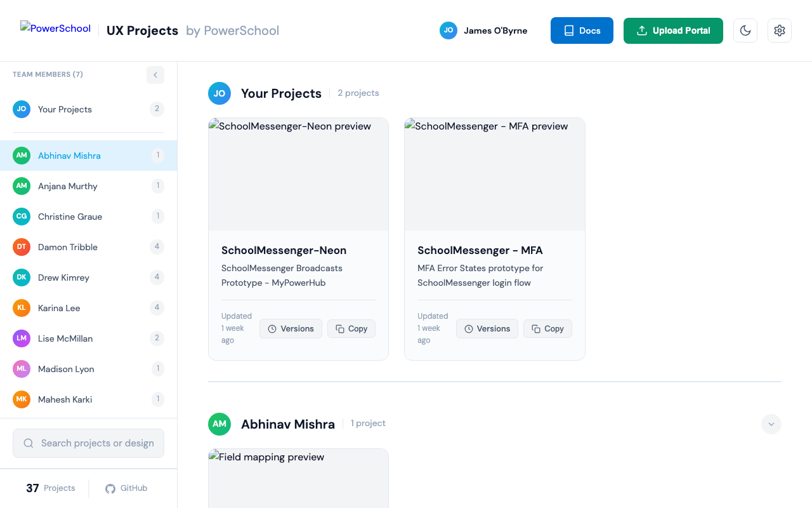812x508 pixels.
Task: Open the dark mode toggle icon
Action: click(745, 30)
